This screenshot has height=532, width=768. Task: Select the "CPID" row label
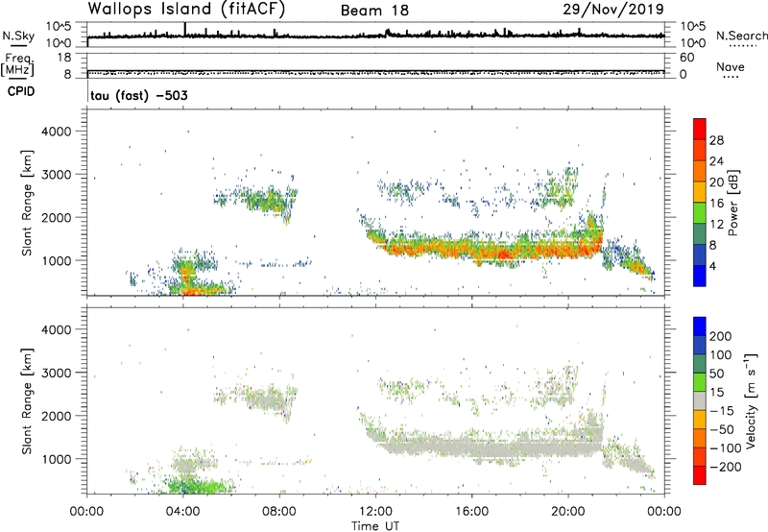point(21,91)
